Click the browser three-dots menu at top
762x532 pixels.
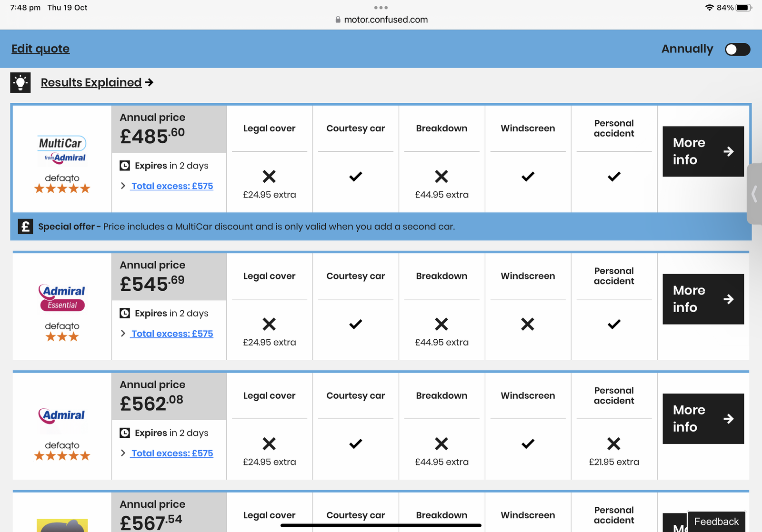coord(381,8)
